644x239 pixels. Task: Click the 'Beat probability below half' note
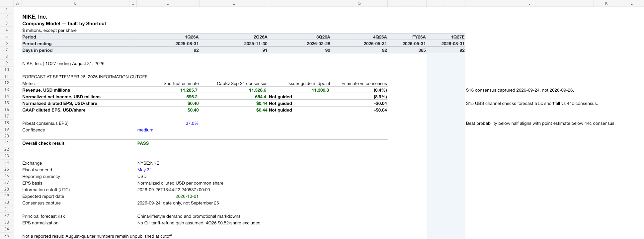540,123
